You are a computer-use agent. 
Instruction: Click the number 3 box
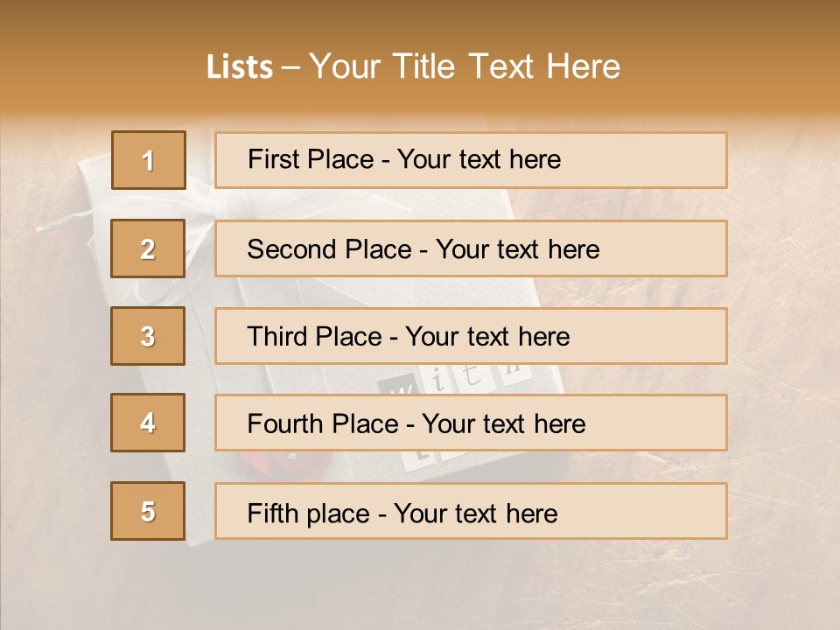coord(148,336)
